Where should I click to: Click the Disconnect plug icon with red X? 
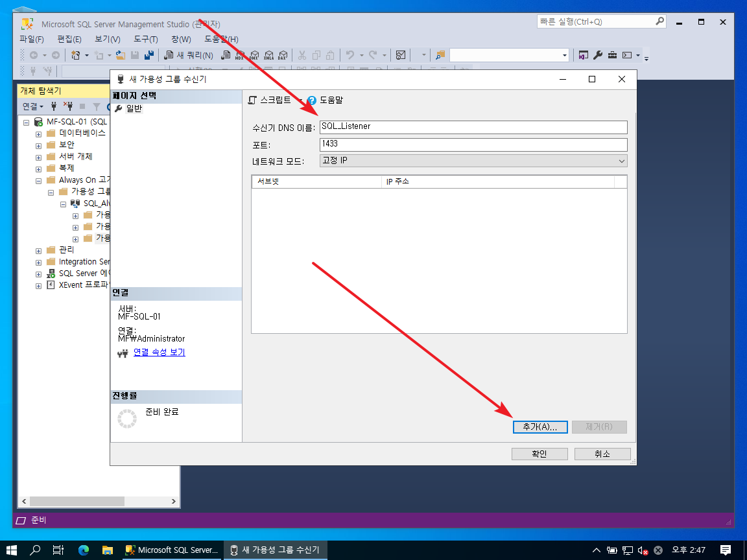point(68,106)
